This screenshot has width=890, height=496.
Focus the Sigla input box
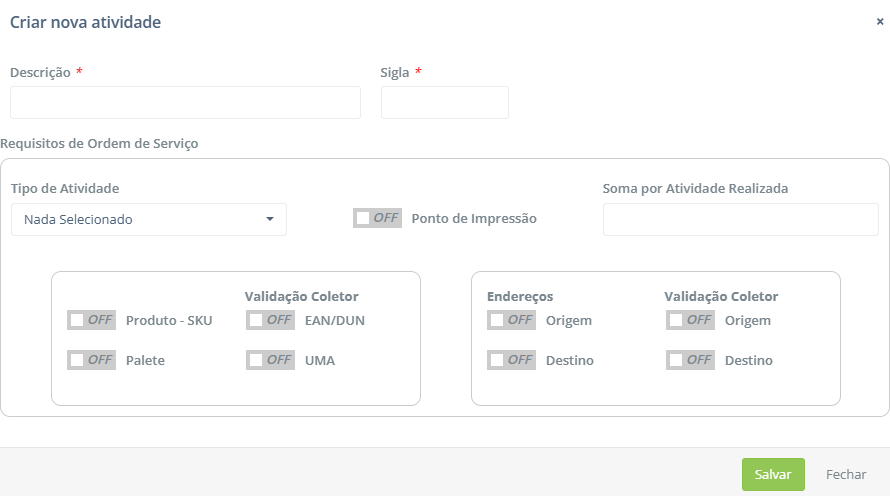(x=444, y=103)
